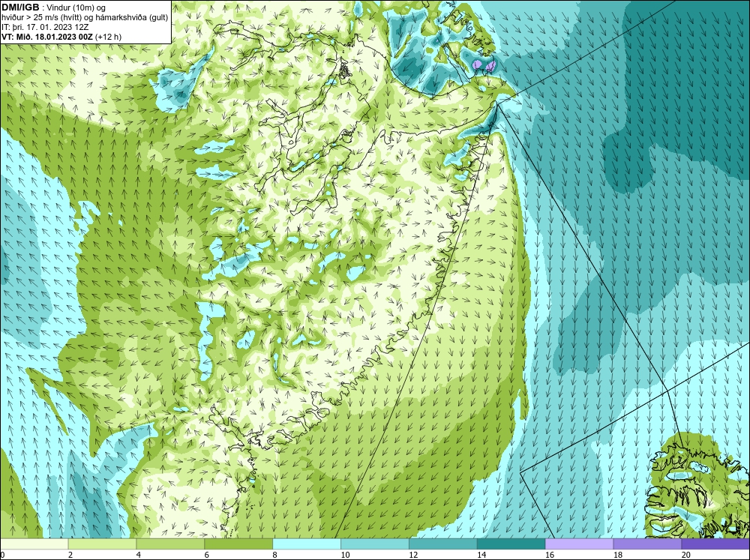Viewport: 750px width, 560px height.
Task: Click the legend scale label '20'
Action: pyautogui.click(x=686, y=555)
